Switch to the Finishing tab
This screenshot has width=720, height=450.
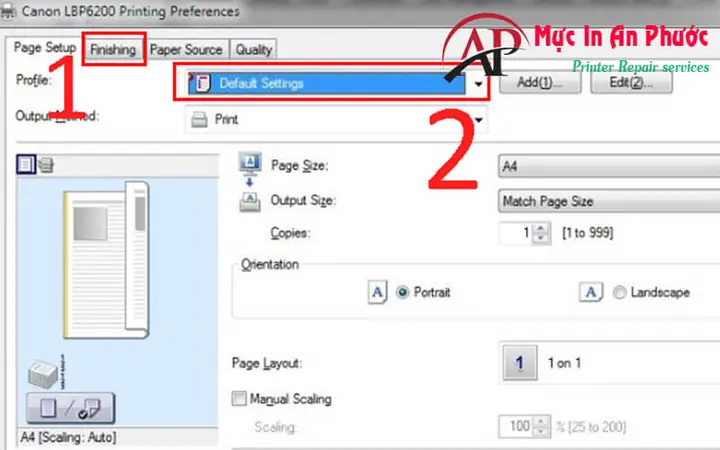click(113, 50)
